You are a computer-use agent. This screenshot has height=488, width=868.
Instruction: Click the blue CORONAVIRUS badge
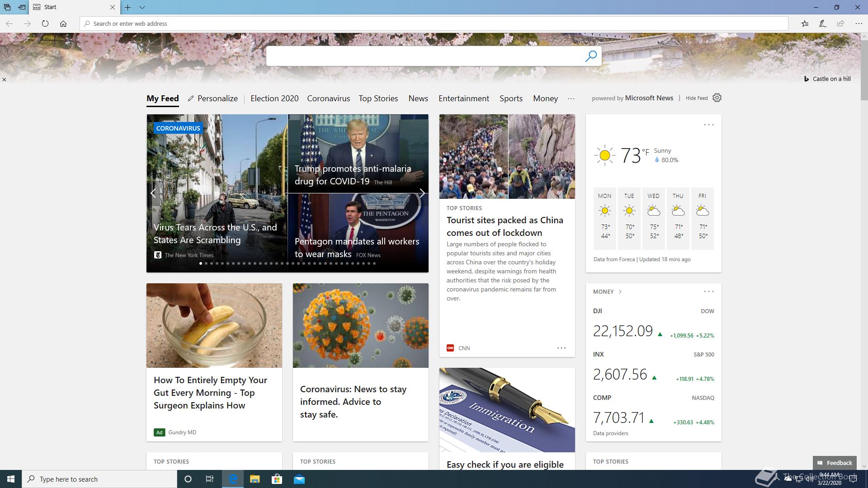pos(178,128)
